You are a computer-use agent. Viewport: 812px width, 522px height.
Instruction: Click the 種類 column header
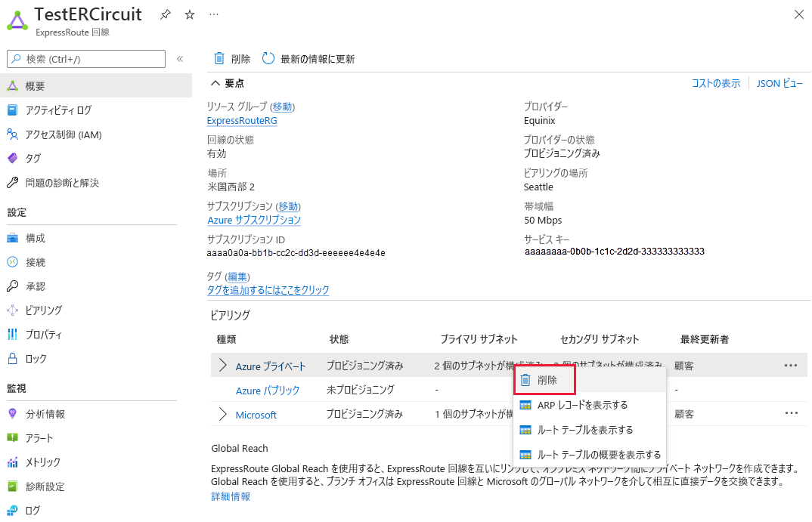point(226,339)
